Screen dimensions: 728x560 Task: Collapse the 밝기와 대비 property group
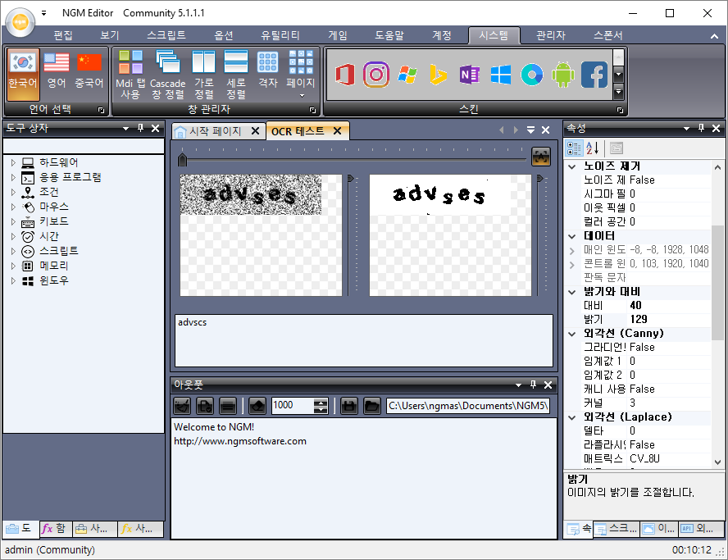pyautogui.click(x=572, y=292)
